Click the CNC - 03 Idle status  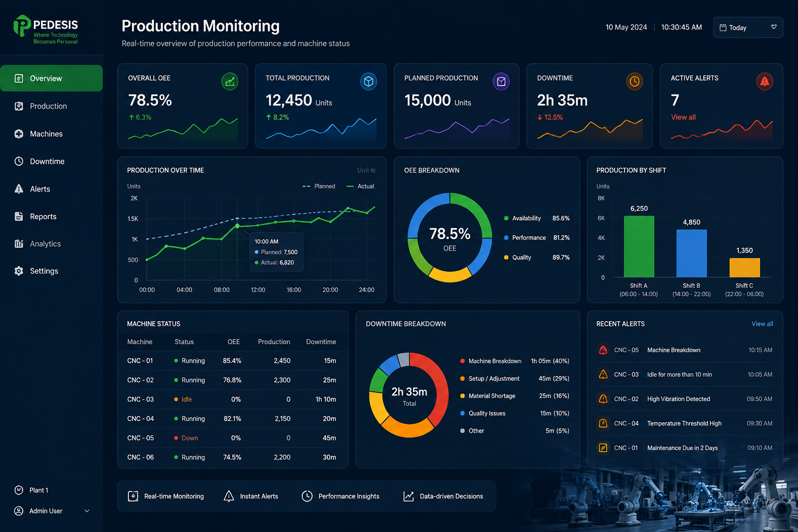point(183,400)
